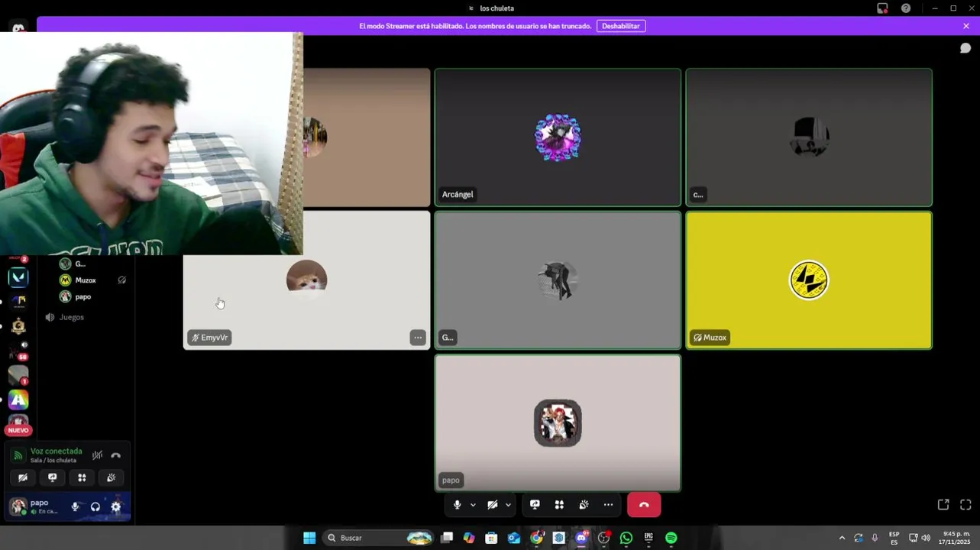Open Discord help icon in title bar
The image size is (980, 550).
pyautogui.click(x=906, y=8)
